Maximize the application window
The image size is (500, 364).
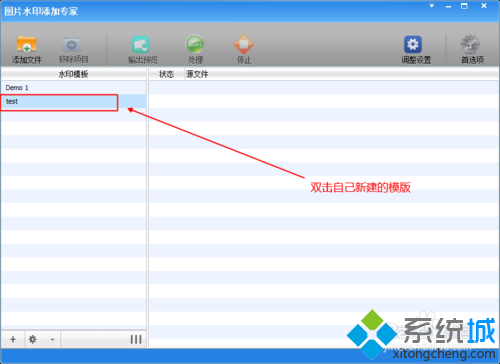point(464,6)
